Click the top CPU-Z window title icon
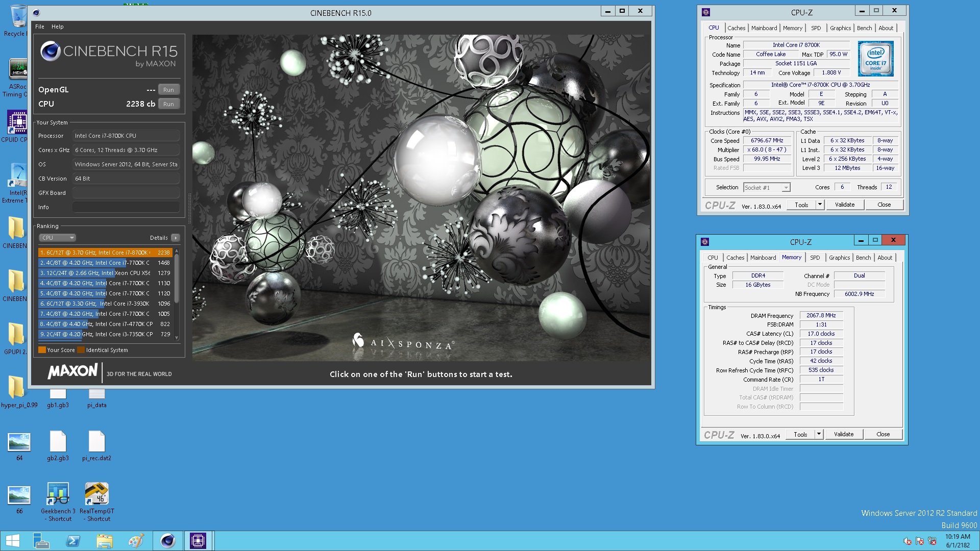 (x=706, y=12)
